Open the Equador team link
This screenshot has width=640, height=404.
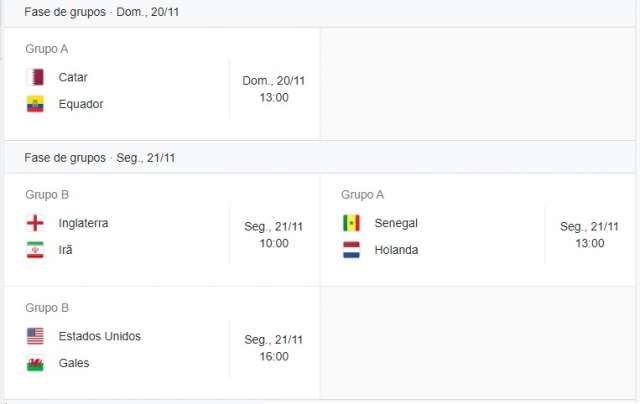[x=81, y=104]
